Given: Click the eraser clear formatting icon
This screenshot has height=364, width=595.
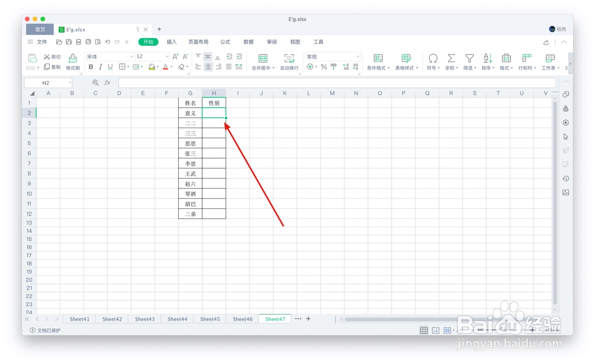Looking at the screenshot, I should (181, 67).
